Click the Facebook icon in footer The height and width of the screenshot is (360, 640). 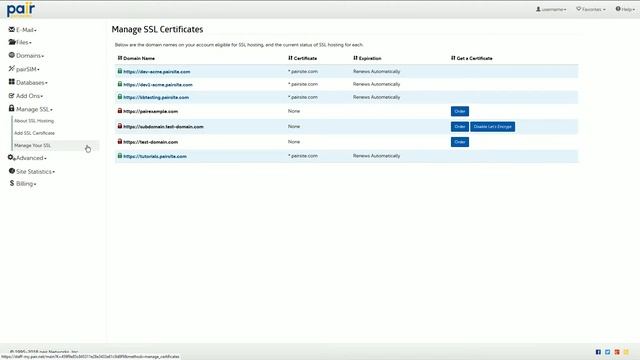[598, 352]
